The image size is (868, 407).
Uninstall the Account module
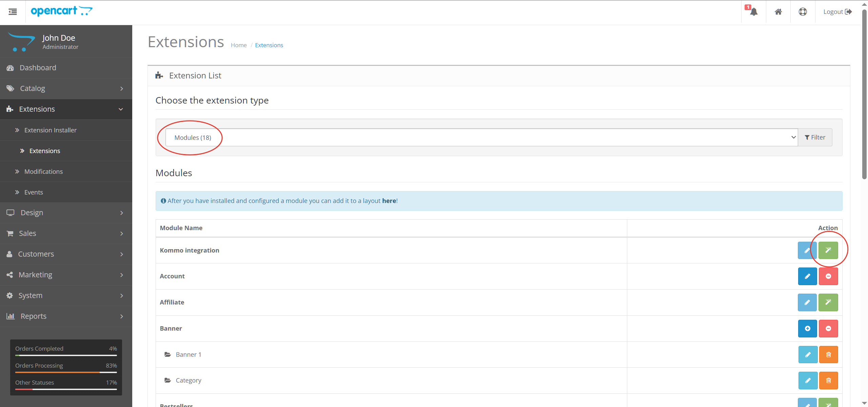pyautogui.click(x=828, y=276)
